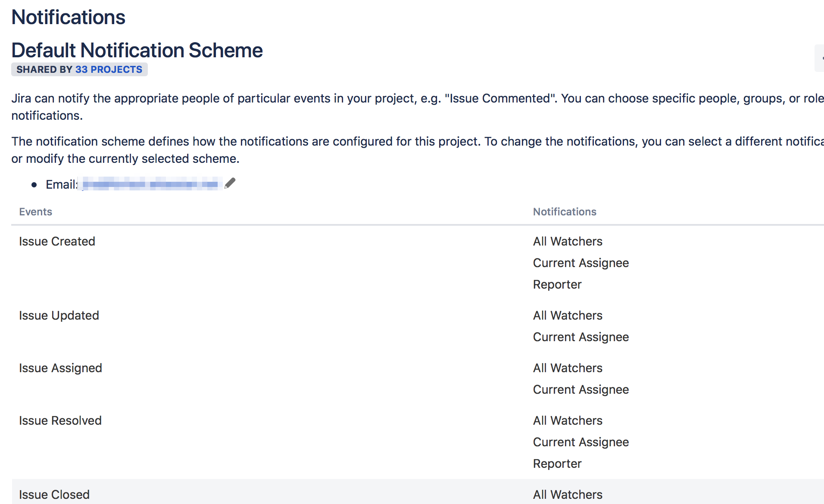Click Reporter under Issue Resolved notifications
824x504 pixels.
coord(557,464)
